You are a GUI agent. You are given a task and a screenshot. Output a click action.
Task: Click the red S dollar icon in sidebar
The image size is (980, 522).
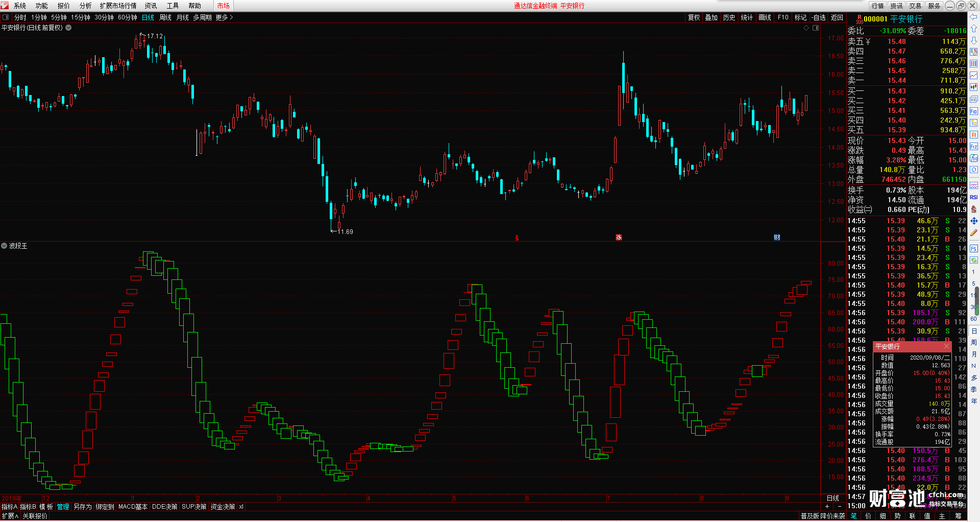coord(973,209)
